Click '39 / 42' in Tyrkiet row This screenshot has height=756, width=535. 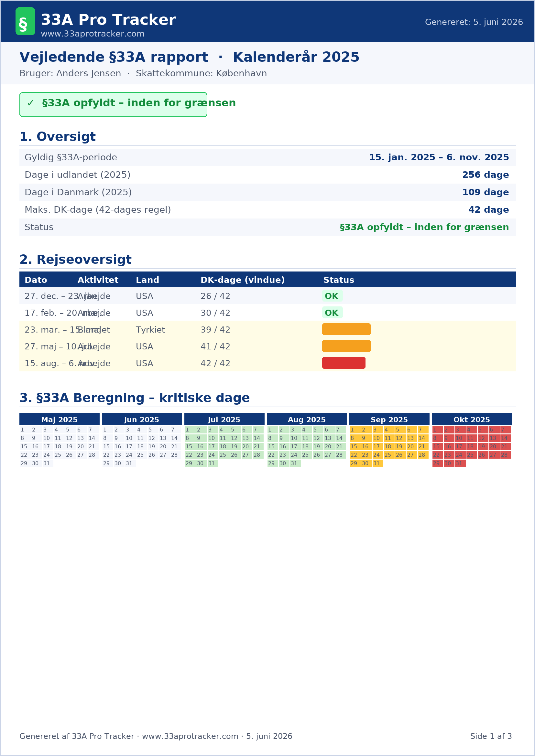pyautogui.click(x=215, y=330)
